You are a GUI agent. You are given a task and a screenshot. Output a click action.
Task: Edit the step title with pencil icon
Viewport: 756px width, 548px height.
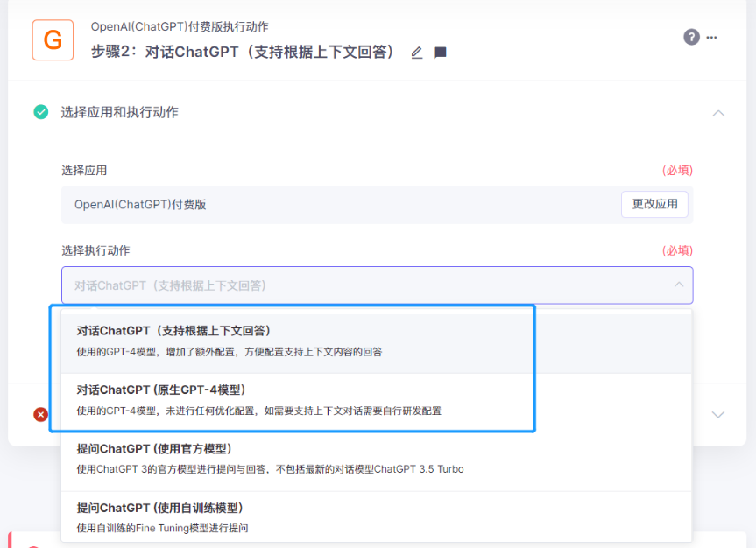click(417, 53)
